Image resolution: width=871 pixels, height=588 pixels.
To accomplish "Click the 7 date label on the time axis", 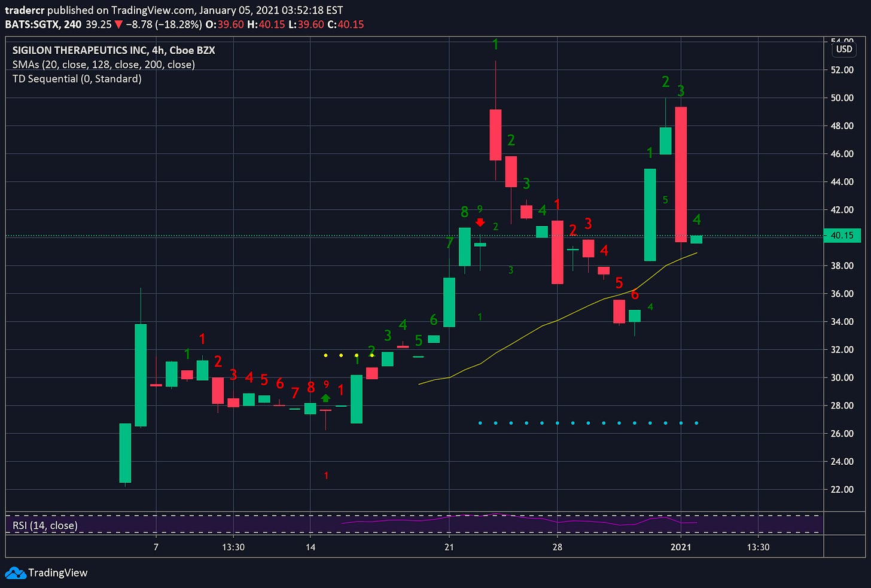I will pos(156,547).
